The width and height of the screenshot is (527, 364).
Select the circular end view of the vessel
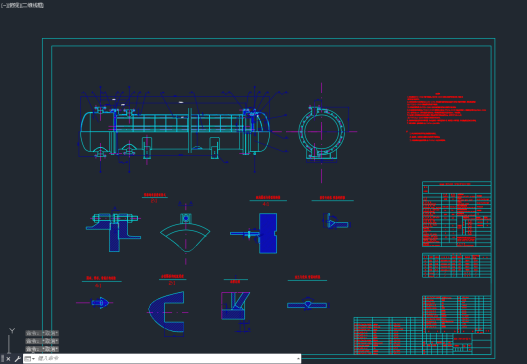click(322, 132)
